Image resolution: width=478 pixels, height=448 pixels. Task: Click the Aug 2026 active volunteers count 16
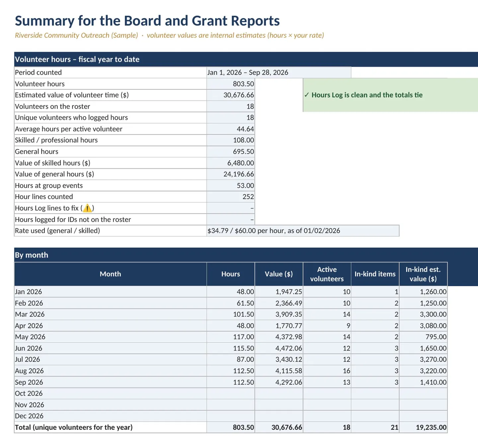click(x=327, y=371)
